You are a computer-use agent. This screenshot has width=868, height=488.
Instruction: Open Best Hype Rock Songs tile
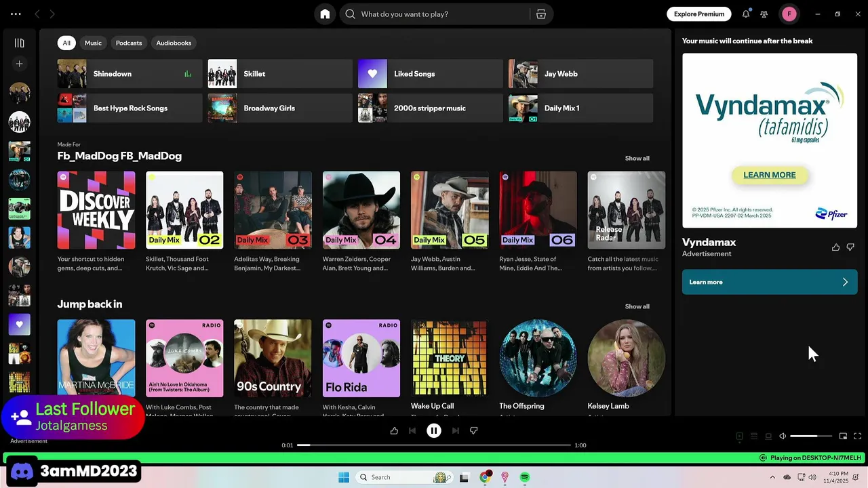(130, 108)
